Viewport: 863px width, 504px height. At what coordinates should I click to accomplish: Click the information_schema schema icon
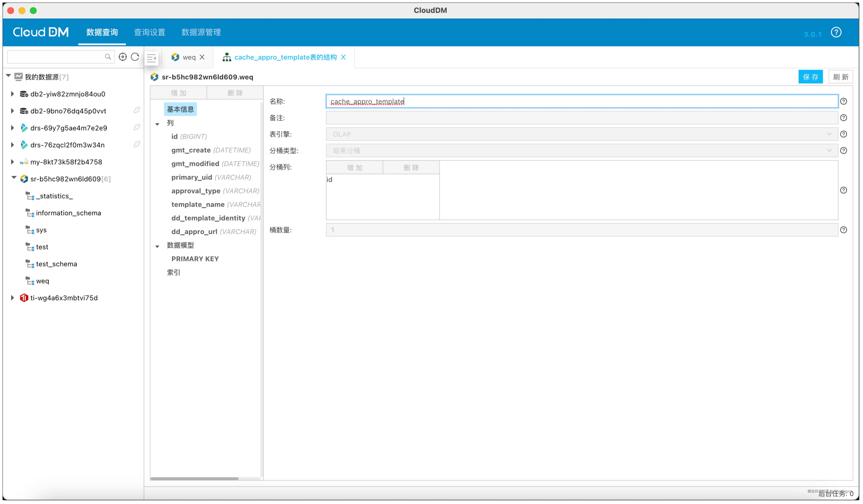click(30, 213)
